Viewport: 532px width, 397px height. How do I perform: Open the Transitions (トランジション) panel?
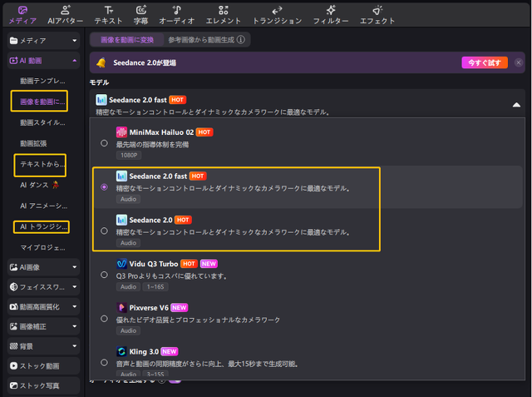pos(276,14)
